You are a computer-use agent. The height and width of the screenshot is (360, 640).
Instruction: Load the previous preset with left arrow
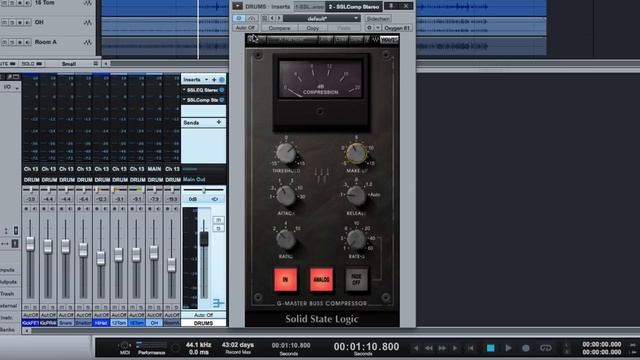272,18
